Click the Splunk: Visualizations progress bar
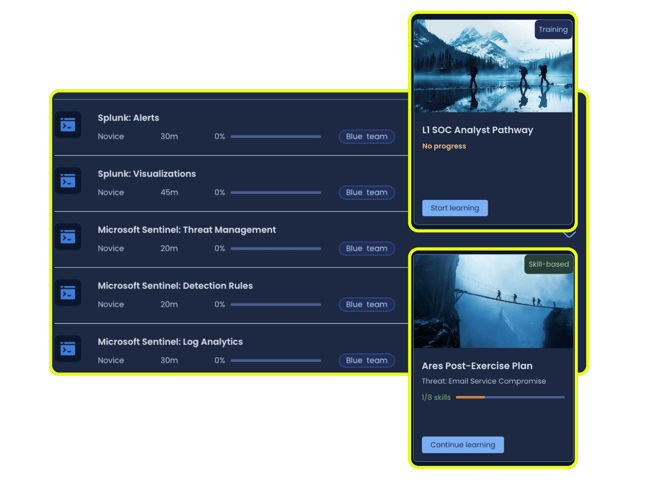 [x=276, y=193]
